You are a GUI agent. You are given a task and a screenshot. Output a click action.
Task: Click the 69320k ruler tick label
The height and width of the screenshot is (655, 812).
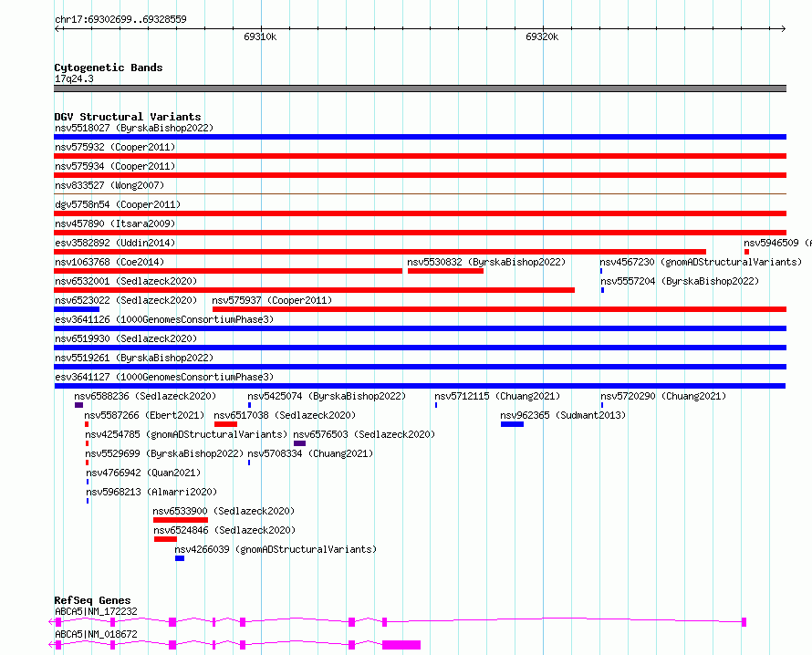pyautogui.click(x=542, y=36)
